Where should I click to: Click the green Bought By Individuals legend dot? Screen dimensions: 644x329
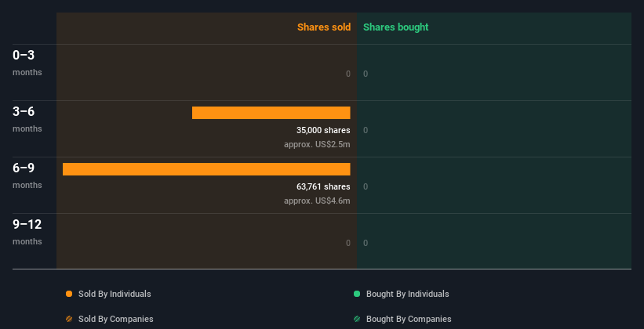(357, 294)
